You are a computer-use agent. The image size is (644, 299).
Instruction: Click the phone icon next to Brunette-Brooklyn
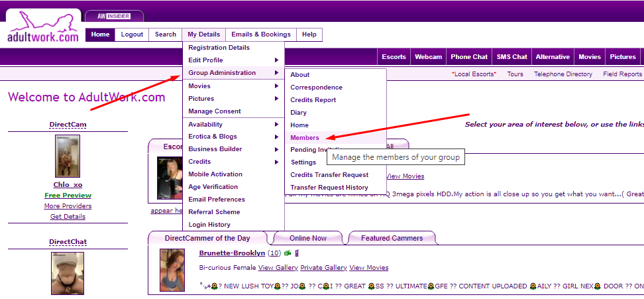pos(297,253)
